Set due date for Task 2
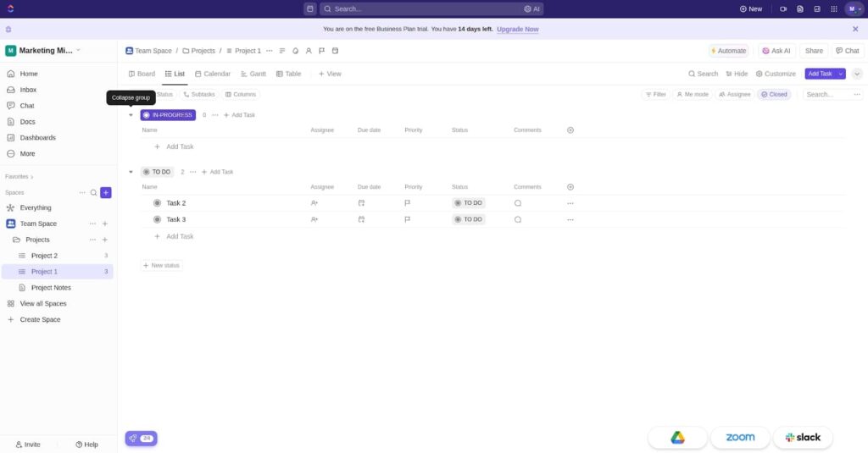Viewport: 868px width, 453px height. (x=361, y=203)
